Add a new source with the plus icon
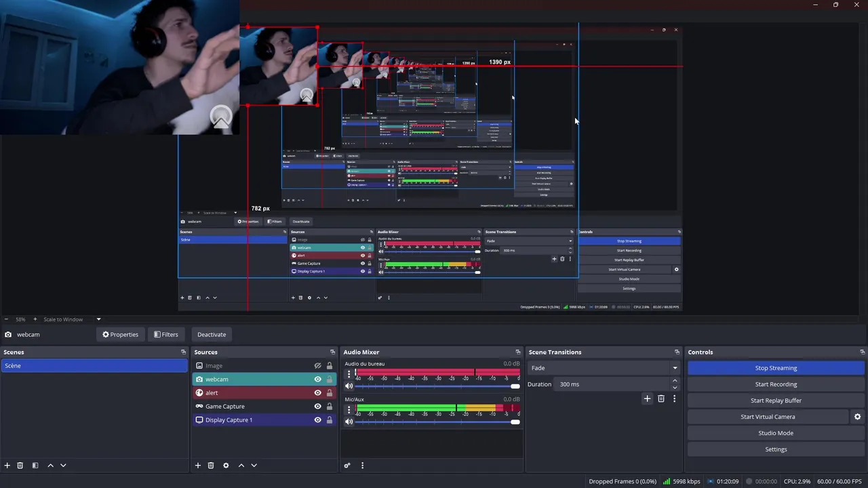 [198, 466]
